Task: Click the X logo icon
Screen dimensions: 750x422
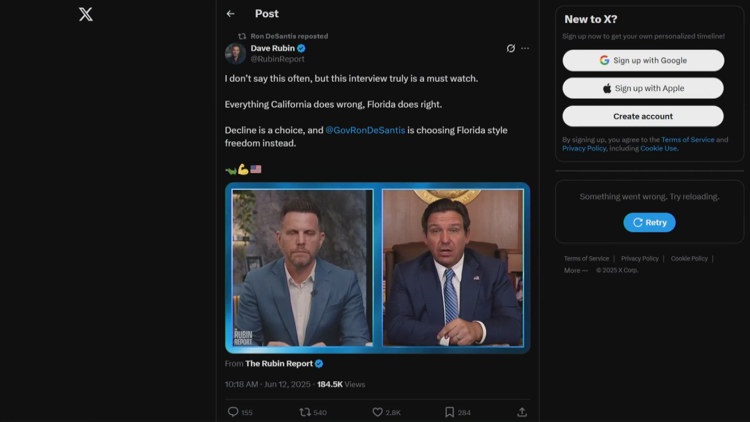Action: [86, 14]
